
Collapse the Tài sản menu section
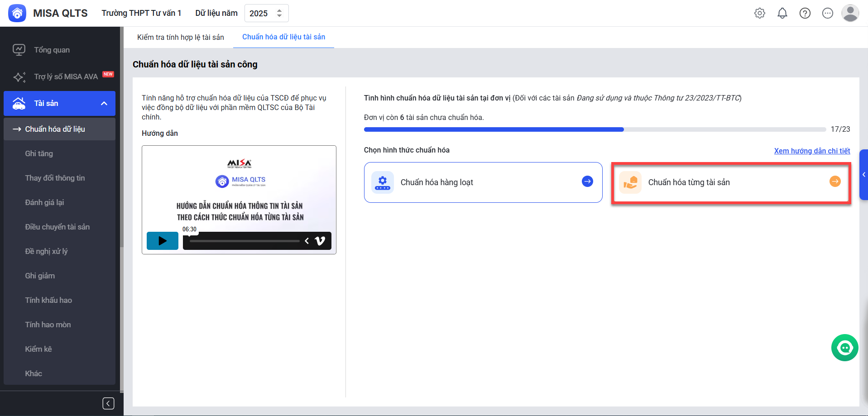pos(104,104)
